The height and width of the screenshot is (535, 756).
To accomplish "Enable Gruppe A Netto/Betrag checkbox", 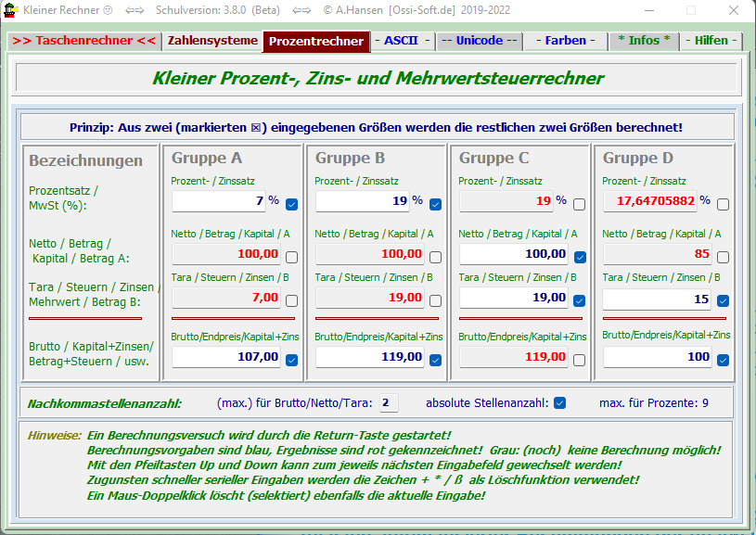I will click(292, 257).
